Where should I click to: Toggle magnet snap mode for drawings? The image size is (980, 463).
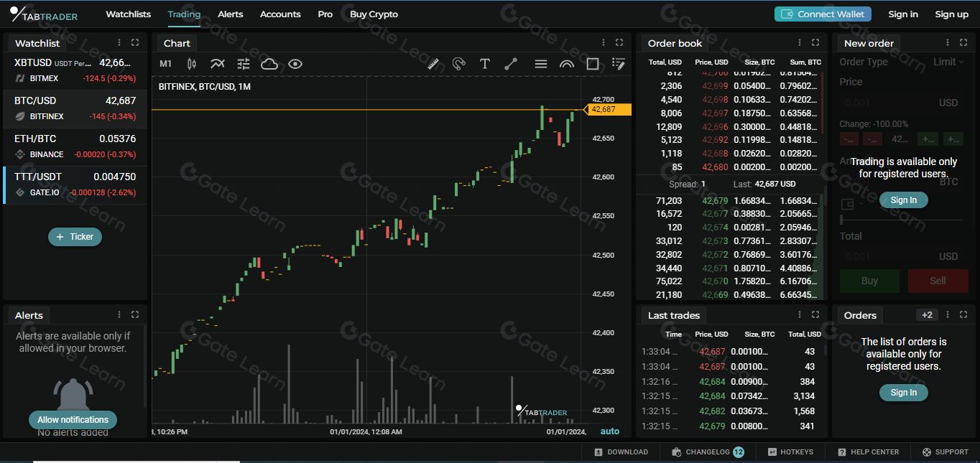tap(458, 64)
